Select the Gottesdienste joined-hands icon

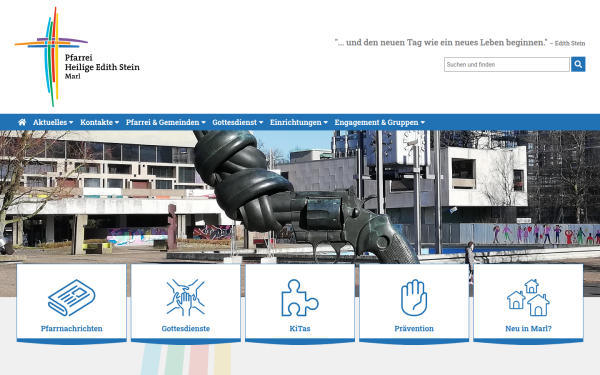186,298
